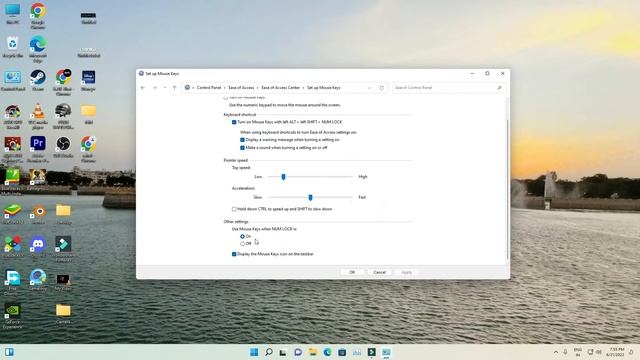This screenshot has width=640, height=360.
Task: Open Task View on the taskbar
Action: pos(283,352)
